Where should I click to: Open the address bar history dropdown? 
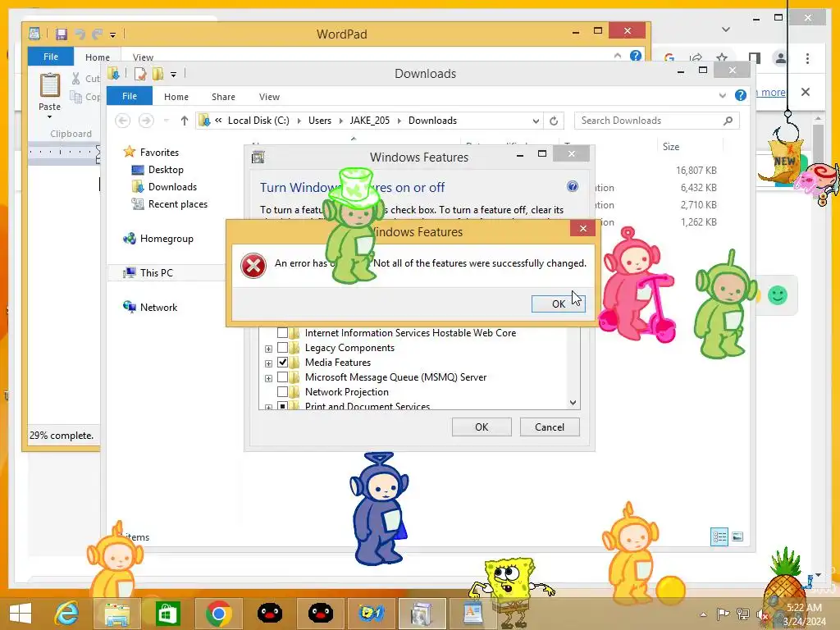[536, 121]
